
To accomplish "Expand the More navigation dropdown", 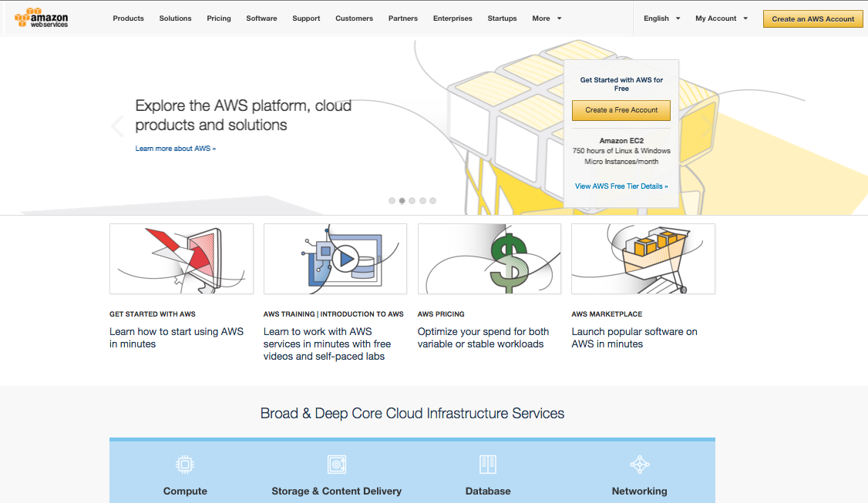I will coord(547,18).
